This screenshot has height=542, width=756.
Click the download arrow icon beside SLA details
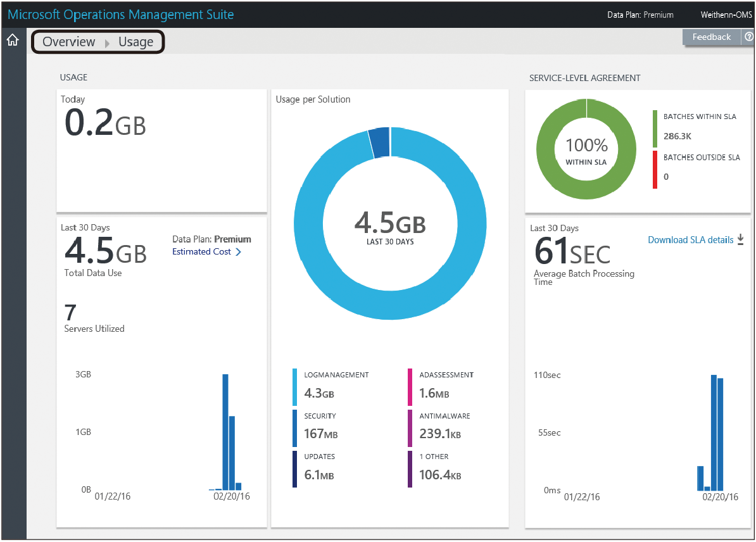(x=741, y=239)
